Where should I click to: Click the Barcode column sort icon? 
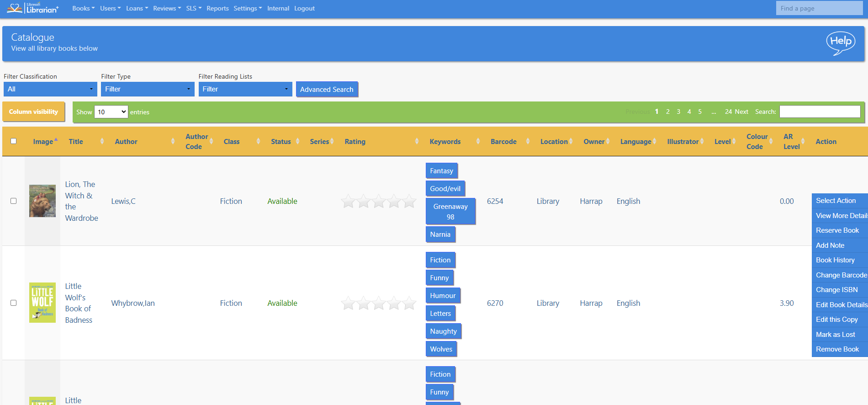point(528,142)
